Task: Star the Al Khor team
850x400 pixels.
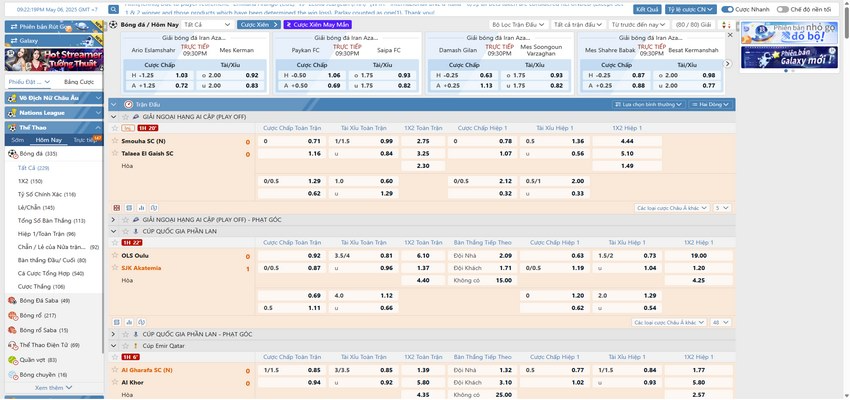Action: (x=115, y=382)
